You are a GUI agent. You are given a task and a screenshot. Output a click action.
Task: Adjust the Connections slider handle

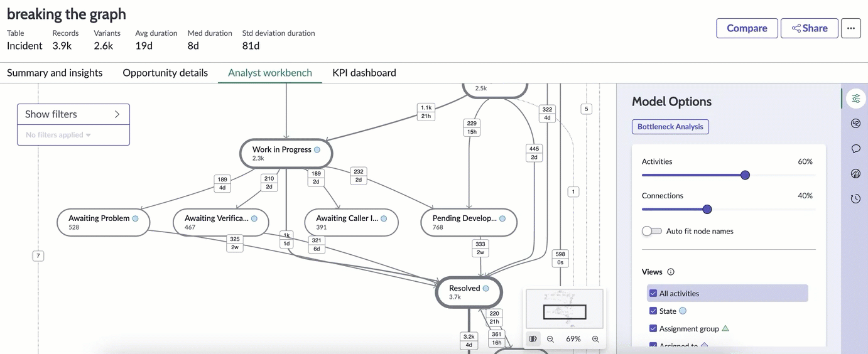pyautogui.click(x=707, y=210)
